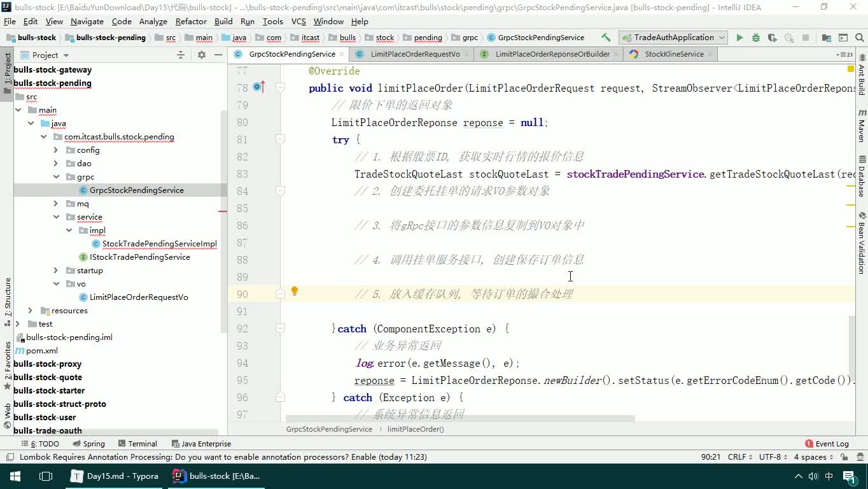Open Project tool window settings gear
Image resolution: width=868 pixels, height=489 pixels.
(x=202, y=55)
